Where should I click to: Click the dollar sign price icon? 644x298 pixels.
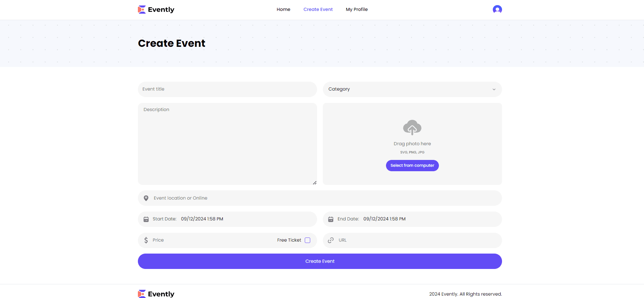pos(146,240)
